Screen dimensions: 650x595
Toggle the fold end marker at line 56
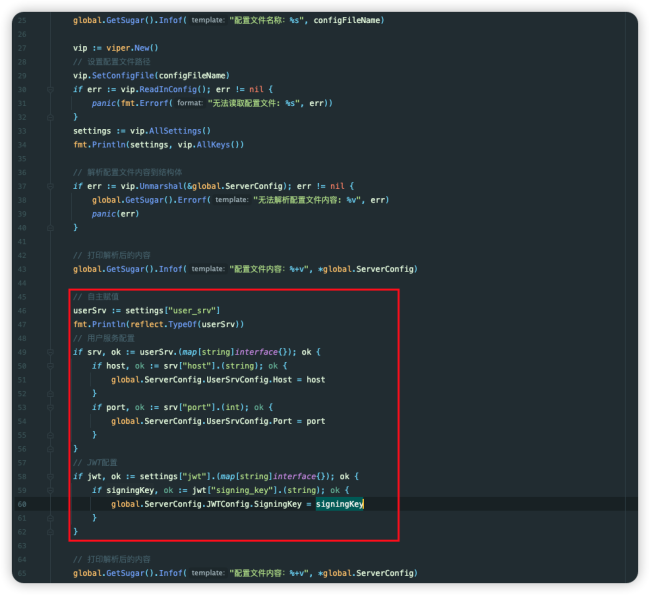50,449
